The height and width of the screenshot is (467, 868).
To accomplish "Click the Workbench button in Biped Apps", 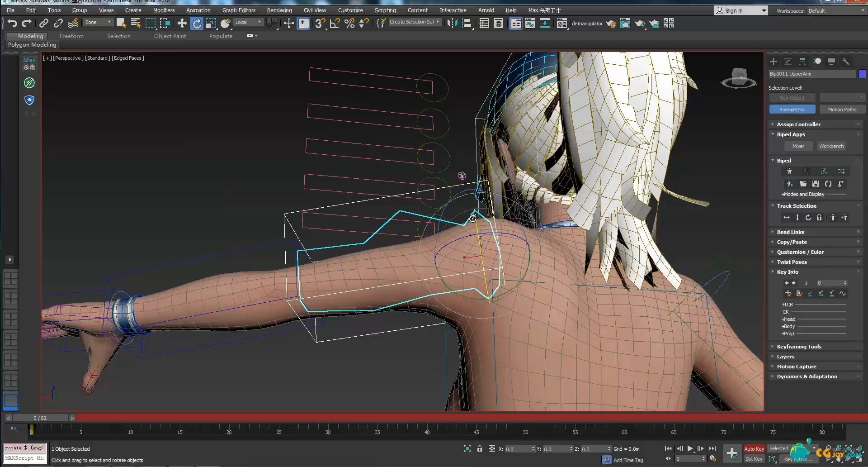I will [x=831, y=146].
